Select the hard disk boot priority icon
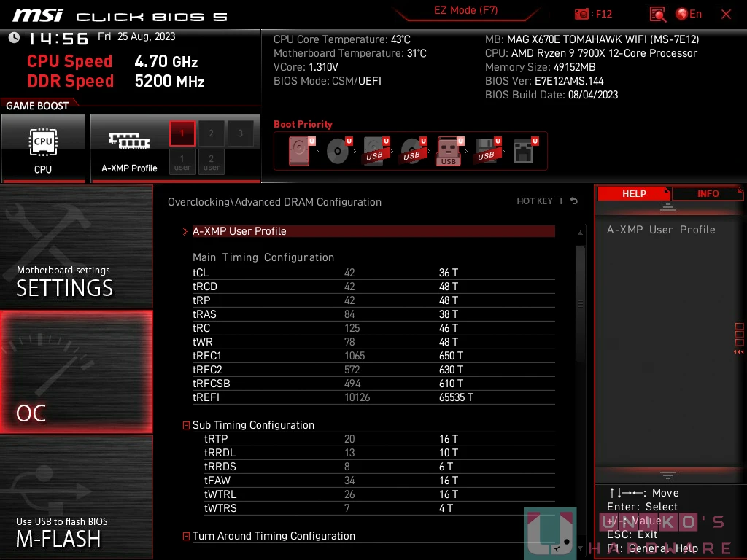The image size is (747, 560). click(x=301, y=151)
